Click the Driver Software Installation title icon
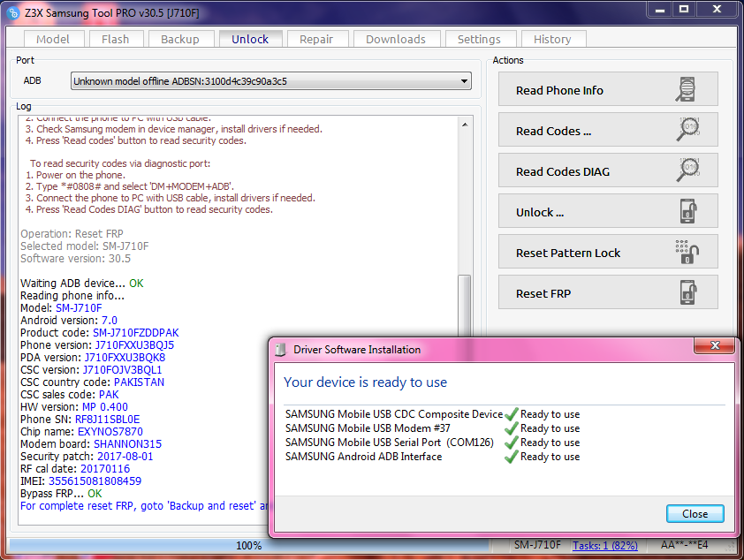This screenshot has height=560, width=744. click(280, 350)
